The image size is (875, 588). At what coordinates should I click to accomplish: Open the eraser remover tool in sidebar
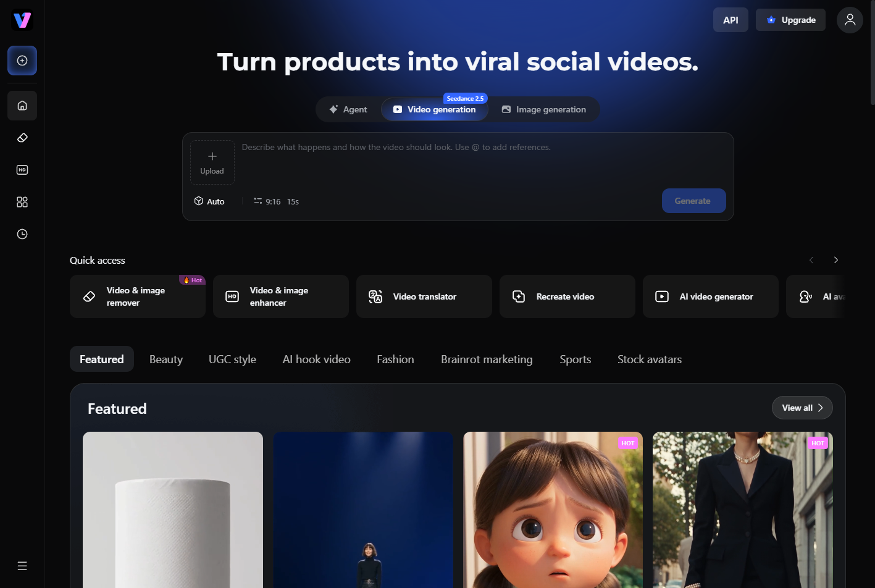(x=22, y=138)
